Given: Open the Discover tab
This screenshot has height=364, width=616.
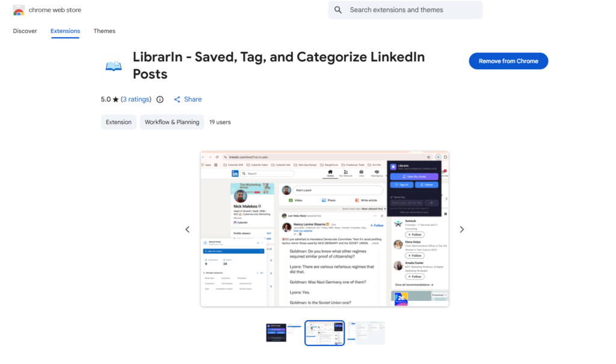Looking at the screenshot, I should tap(25, 31).
